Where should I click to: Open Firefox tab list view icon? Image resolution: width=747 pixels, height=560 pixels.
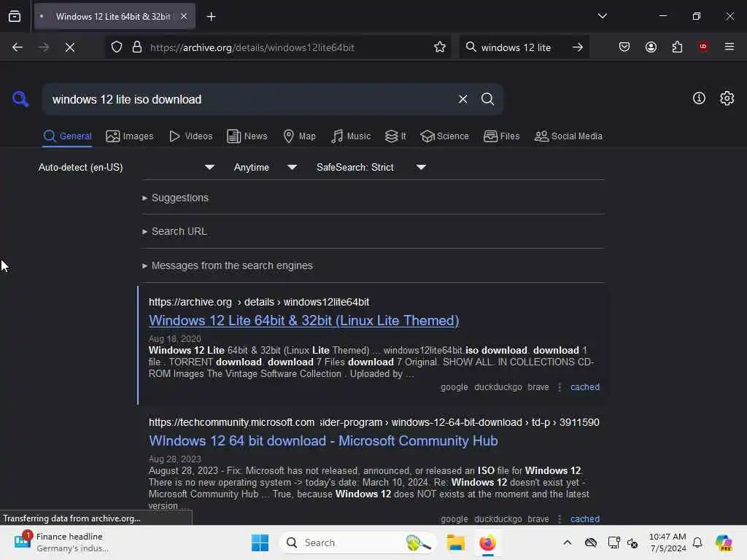(x=15, y=17)
